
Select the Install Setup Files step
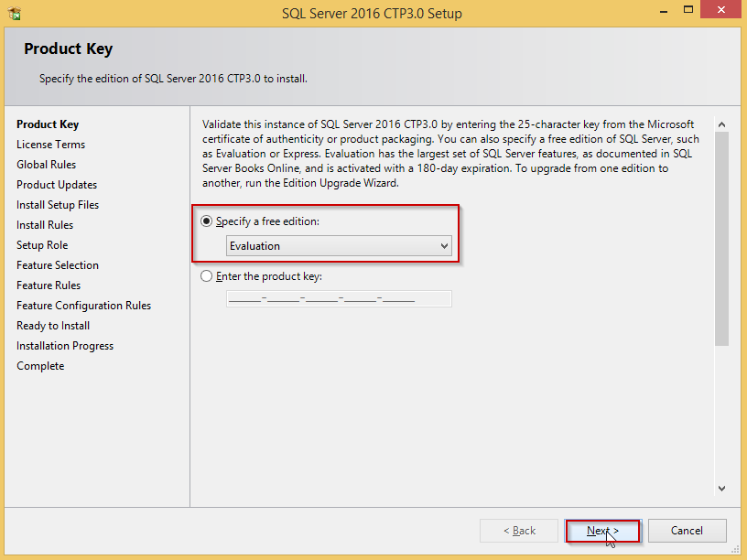[x=58, y=205]
